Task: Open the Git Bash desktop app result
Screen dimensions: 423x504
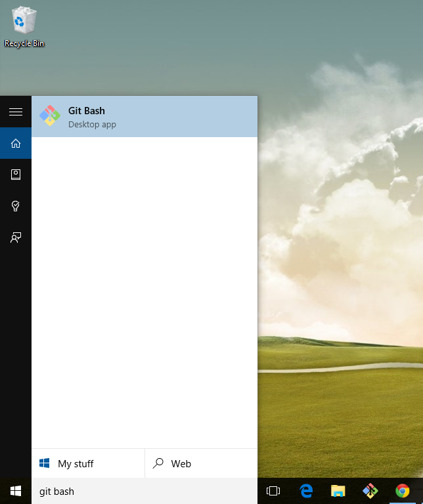Action: [145, 116]
